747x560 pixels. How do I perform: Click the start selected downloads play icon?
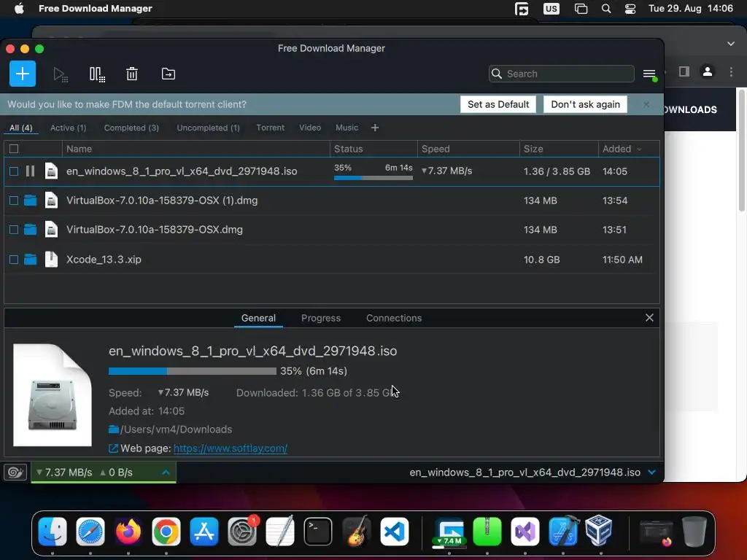click(x=60, y=74)
